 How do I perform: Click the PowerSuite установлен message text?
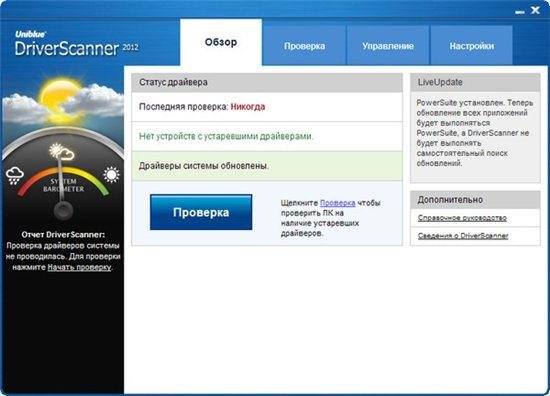(475, 133)
